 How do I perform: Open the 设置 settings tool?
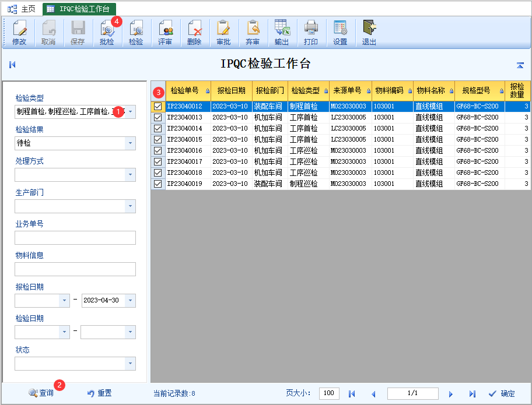(340, 33)
